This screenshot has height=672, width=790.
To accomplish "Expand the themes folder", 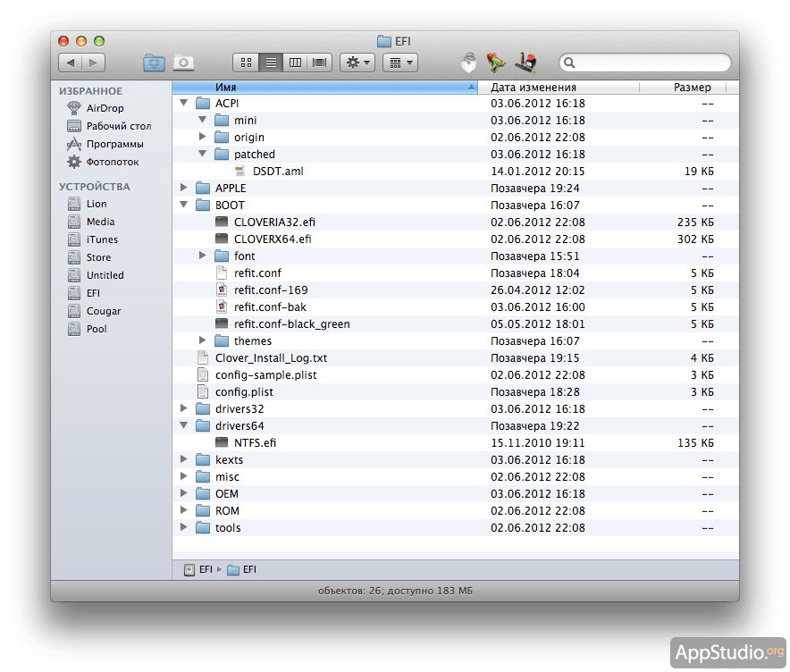I will 203,340.
